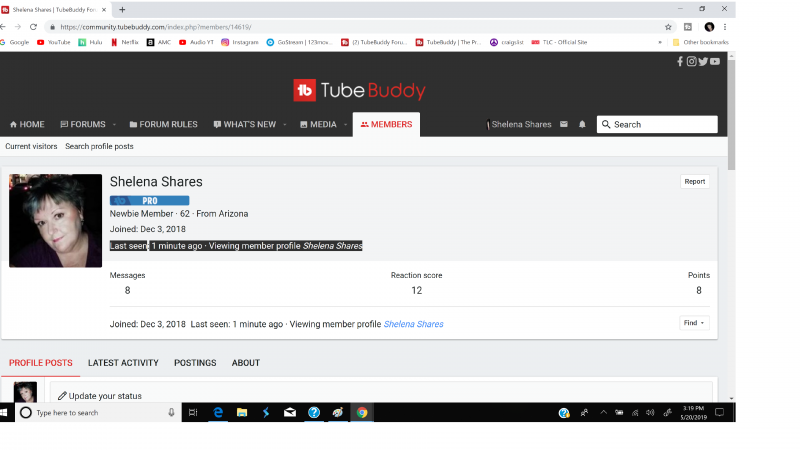Open the Instagram social icon in header
Image resolution: width=800 pixels, height=450 pixels.
(691, 61)
